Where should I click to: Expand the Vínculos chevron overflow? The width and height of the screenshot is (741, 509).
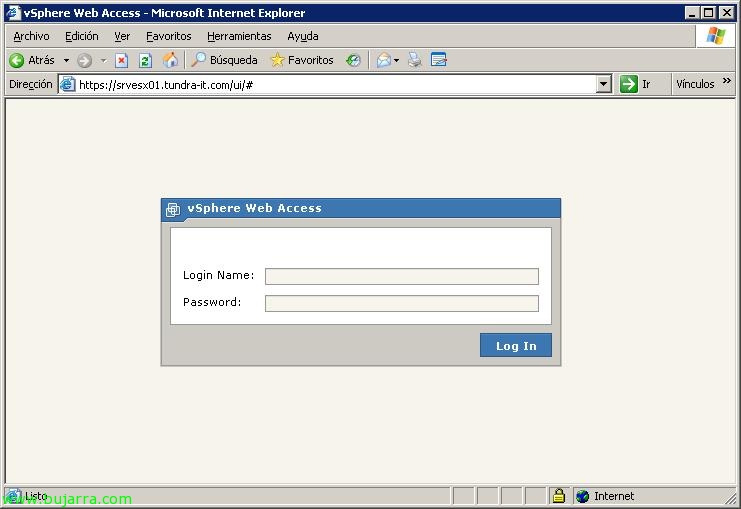pyautogui.click(x=727, y=81)
